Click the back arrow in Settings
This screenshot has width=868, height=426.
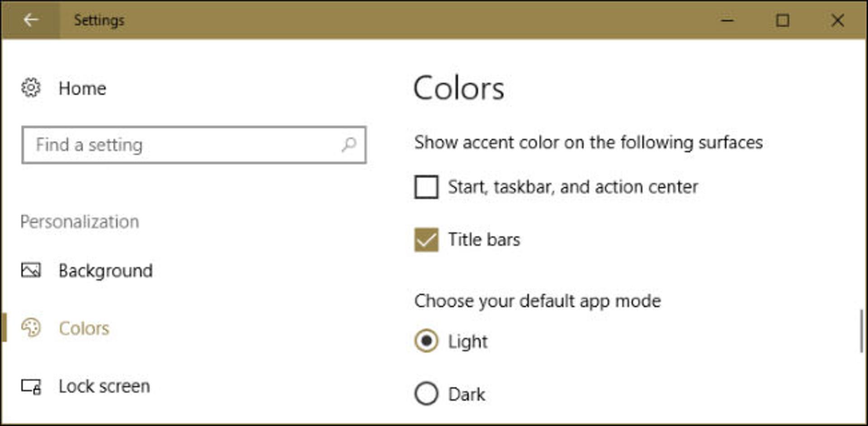click(30, 20)
